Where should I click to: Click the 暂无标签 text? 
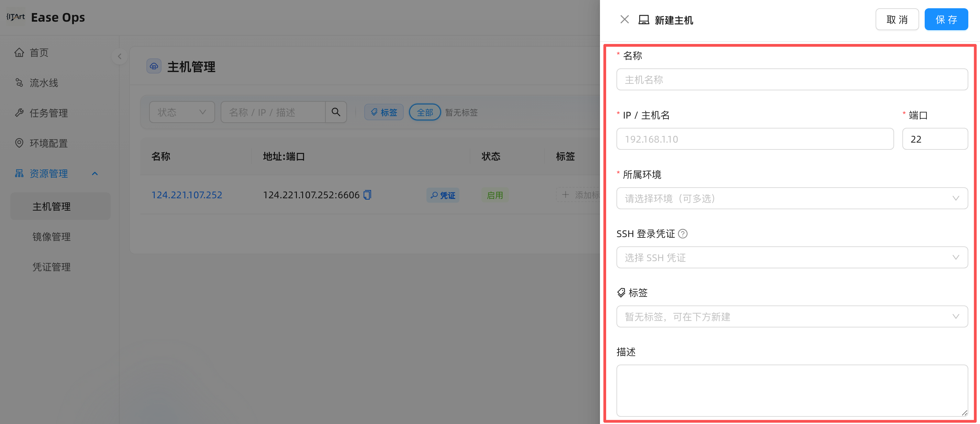(x=461, y=112)
